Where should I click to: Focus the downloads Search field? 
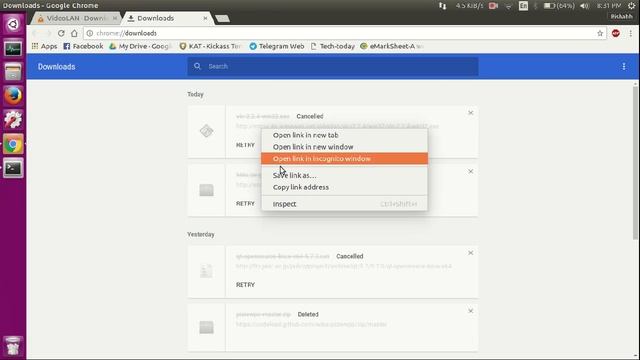(333, 67)
